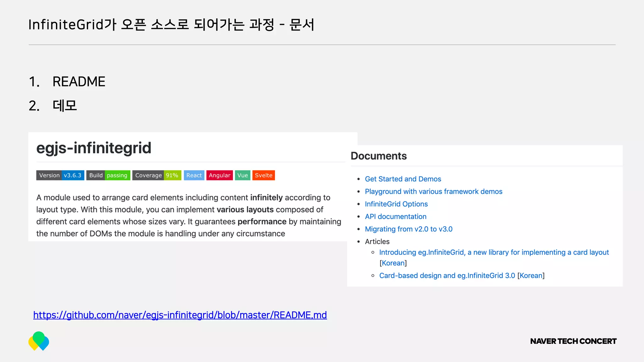The height and width of the screenshot is (362, 644).
Task: Open Card-based design and eg.InfiniteGrid 3.0 link
Action: tap(447, 276)
